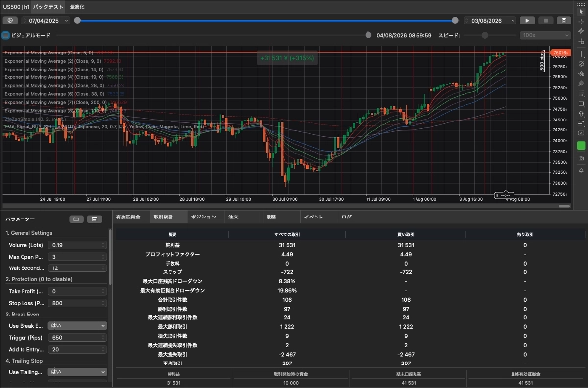Click the スワップ statistics row
Screen dimensions: 588x388
[350, 272]
